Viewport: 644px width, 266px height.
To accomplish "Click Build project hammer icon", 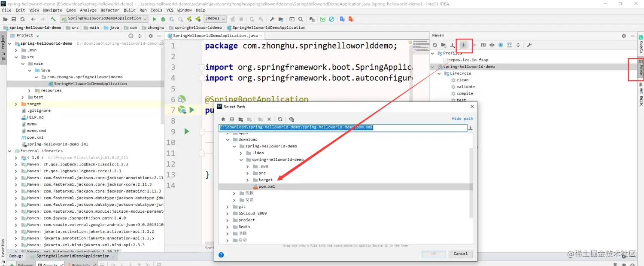I will [x=53, y=19].
